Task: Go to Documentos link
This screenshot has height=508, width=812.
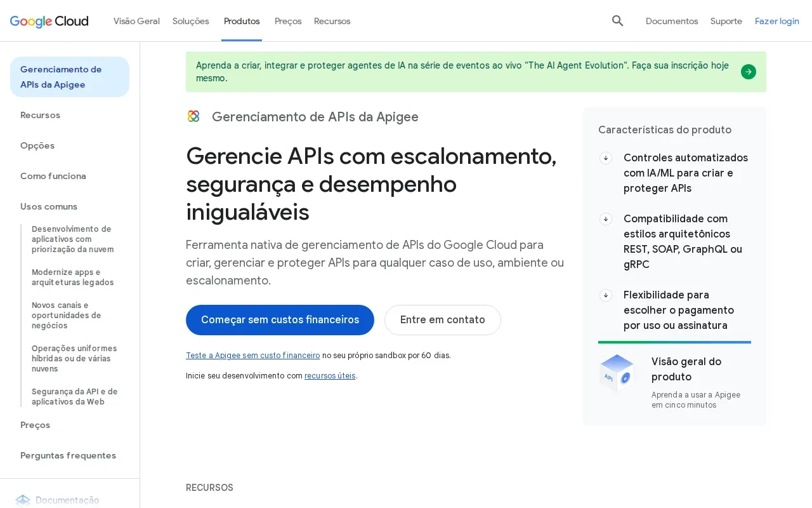Action: 672,21
